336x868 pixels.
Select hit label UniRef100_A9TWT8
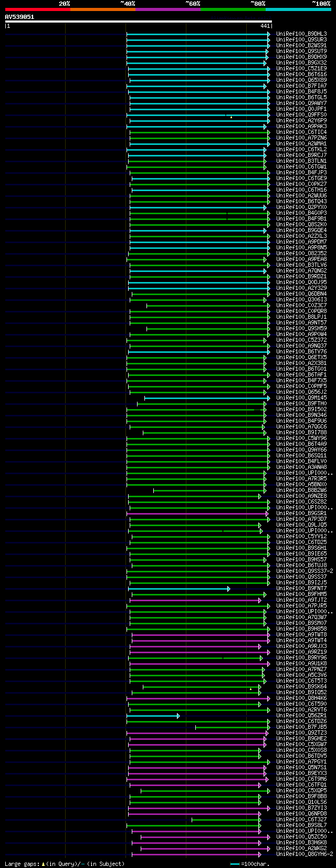point(301,635)
